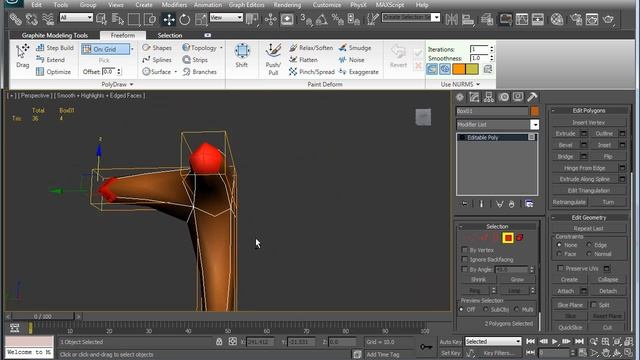Open the Hierarchy command panel tab

pos(489,97)
